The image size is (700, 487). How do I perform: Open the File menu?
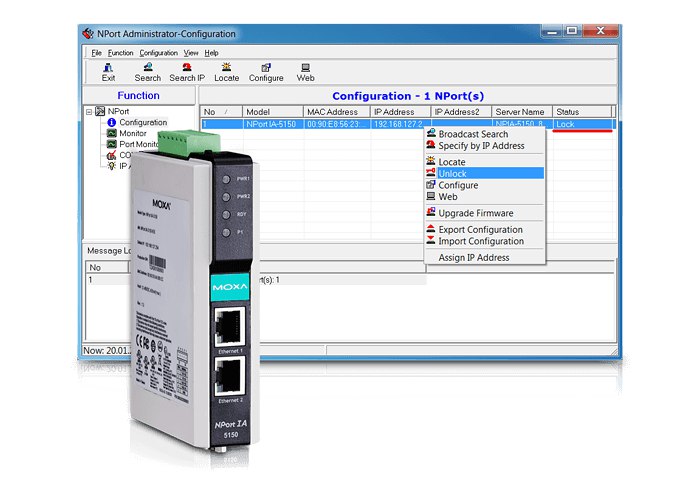(96, 53)
